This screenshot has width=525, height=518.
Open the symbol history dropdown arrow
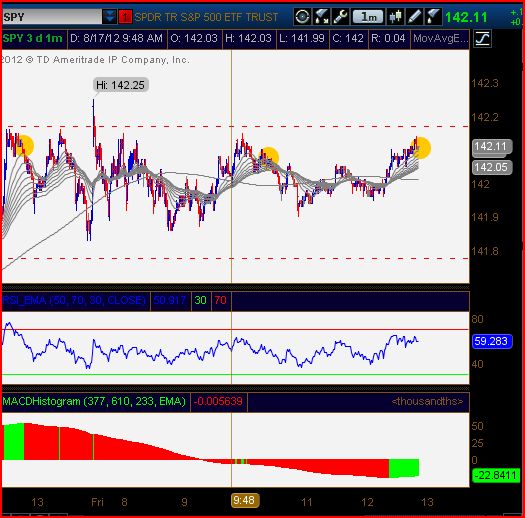pos(109,16)
